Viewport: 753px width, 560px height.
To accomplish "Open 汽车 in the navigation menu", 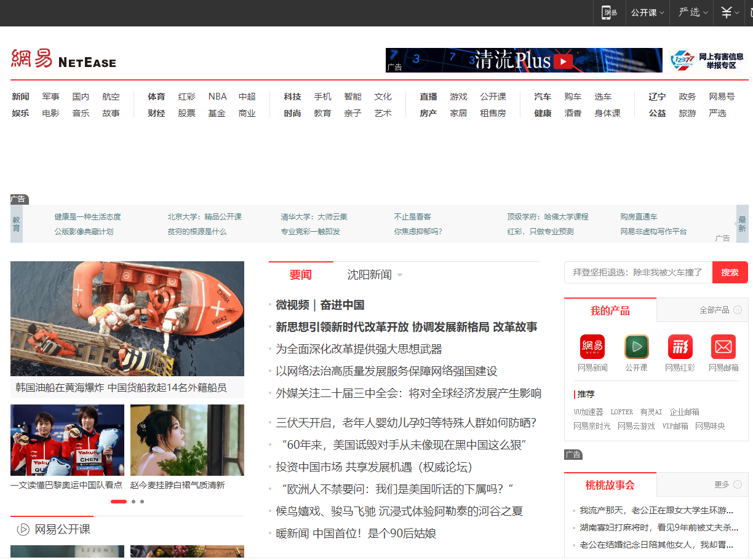I will click(x=543, y=97).
